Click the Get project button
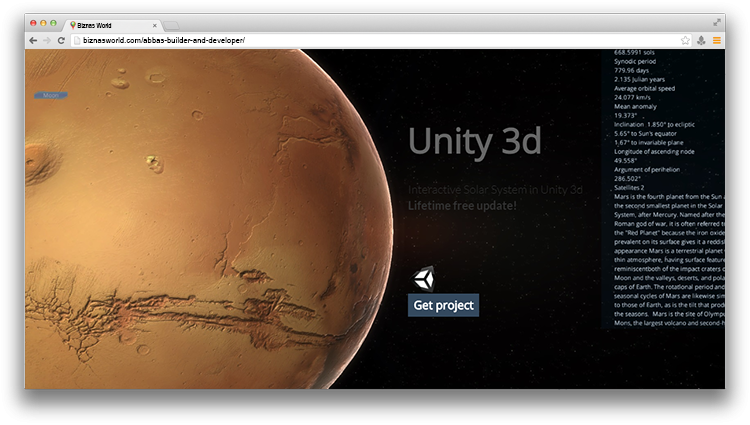 (x=443, y=305)
